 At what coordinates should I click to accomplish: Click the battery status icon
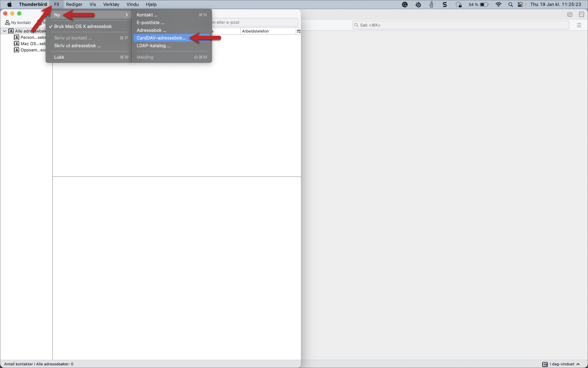484,4
